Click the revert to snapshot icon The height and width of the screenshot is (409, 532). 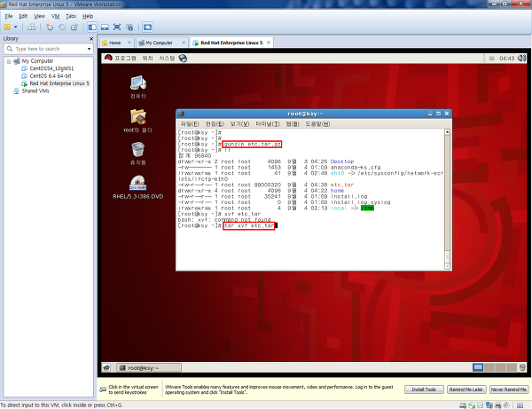(x=62, y=28)
